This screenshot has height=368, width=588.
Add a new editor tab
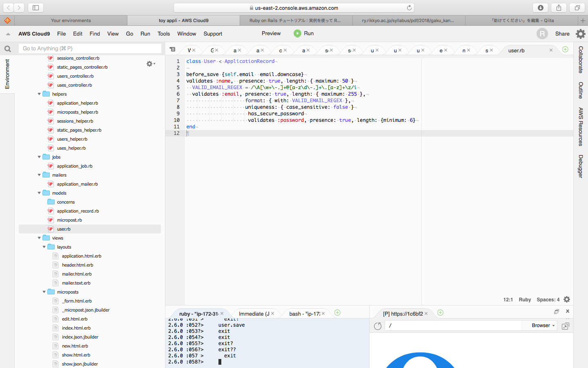(565, 49)
